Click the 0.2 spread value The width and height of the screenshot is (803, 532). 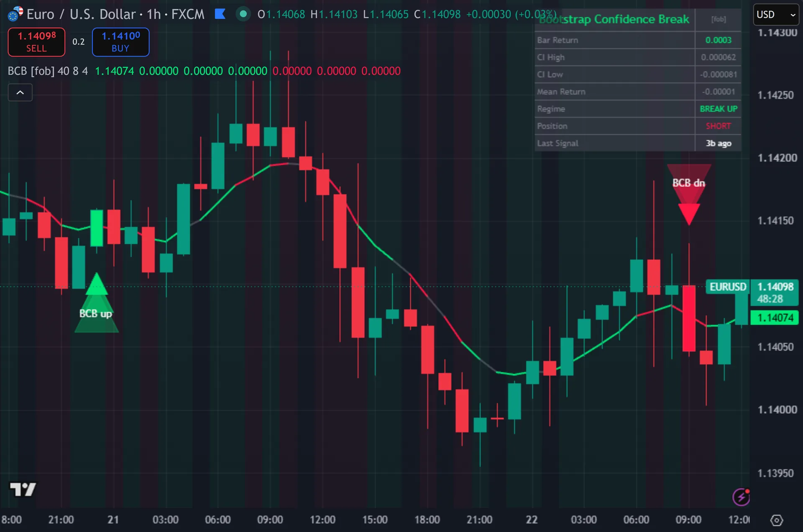tap(78, 42)
